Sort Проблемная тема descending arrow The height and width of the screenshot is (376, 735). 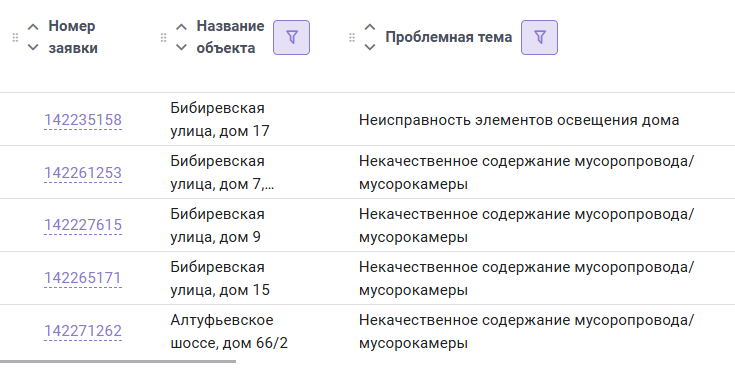click(370, 47)
